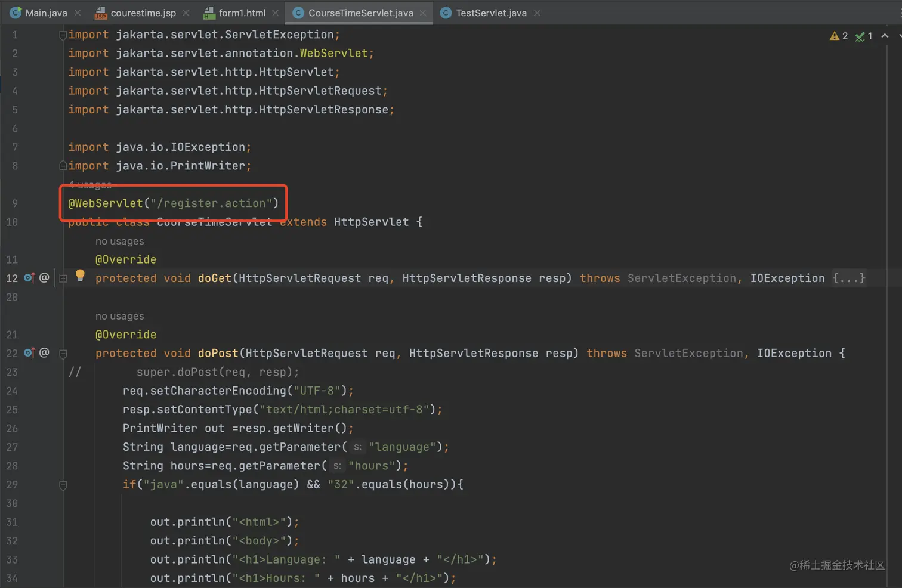Screen dimensions: 902x588
Task: Expand the folded doGet method on line 12
Action: (63, 278)
